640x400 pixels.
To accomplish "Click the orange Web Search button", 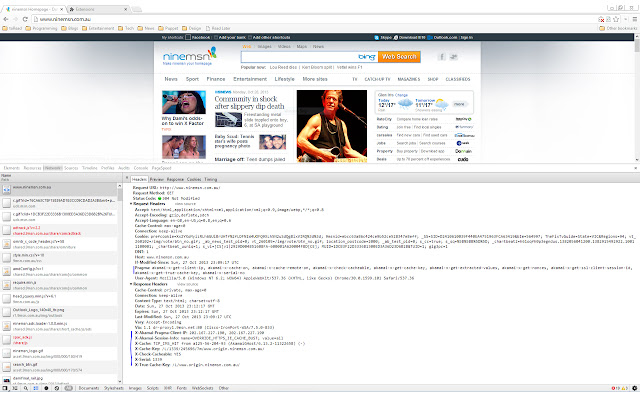I will tap(399, 57).
